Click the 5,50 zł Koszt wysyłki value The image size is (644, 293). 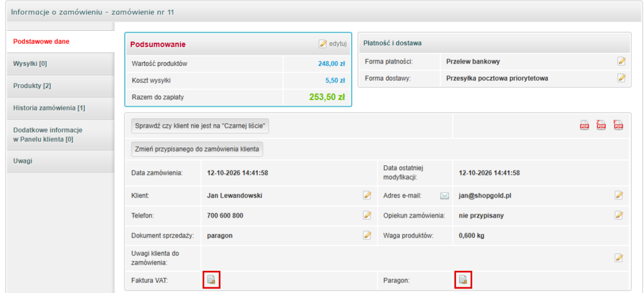335,80
